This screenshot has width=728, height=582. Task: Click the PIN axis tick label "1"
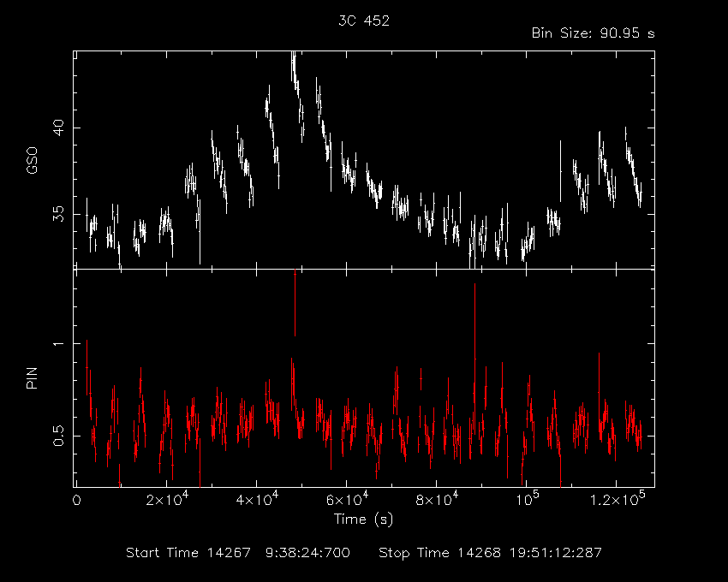58,343
